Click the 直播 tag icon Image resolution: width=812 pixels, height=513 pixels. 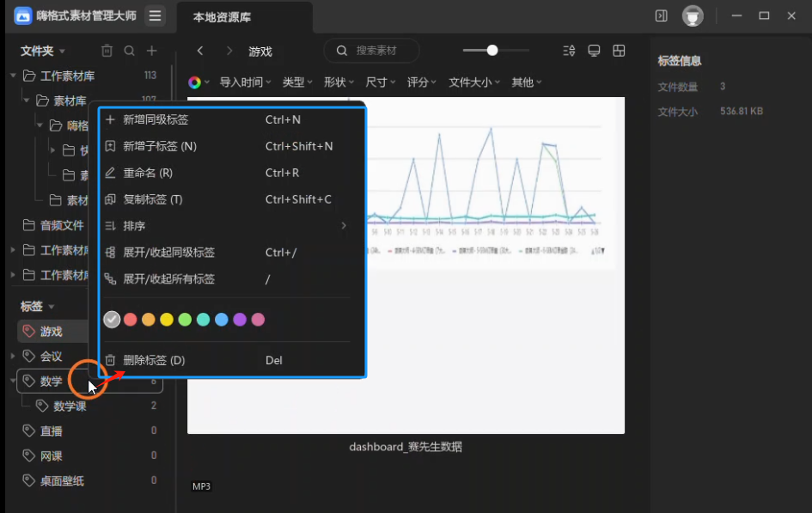(x=29, y=431)
